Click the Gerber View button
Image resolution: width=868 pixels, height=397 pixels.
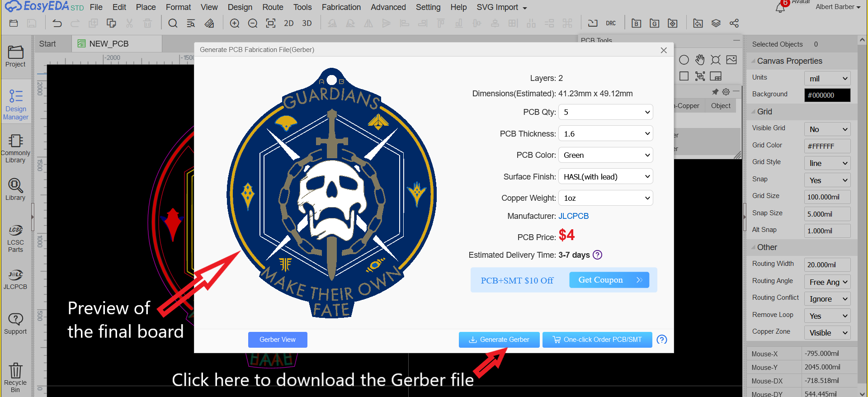(278, 340)
